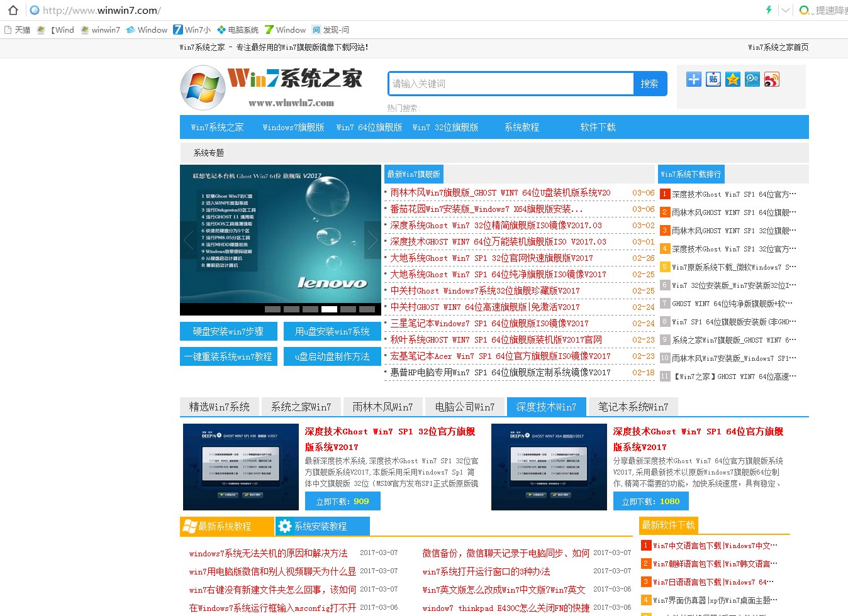The height and width of the screenshot is (616, 848).
Task: Open 深度技术Ghost Win7 SP1 32位官方旗舰 title
Action: pos(390,439)
